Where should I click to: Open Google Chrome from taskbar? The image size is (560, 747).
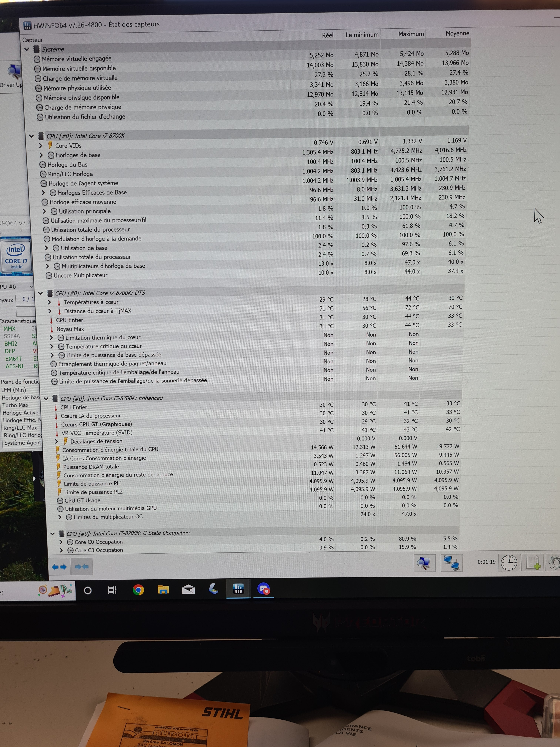point(138,590)
